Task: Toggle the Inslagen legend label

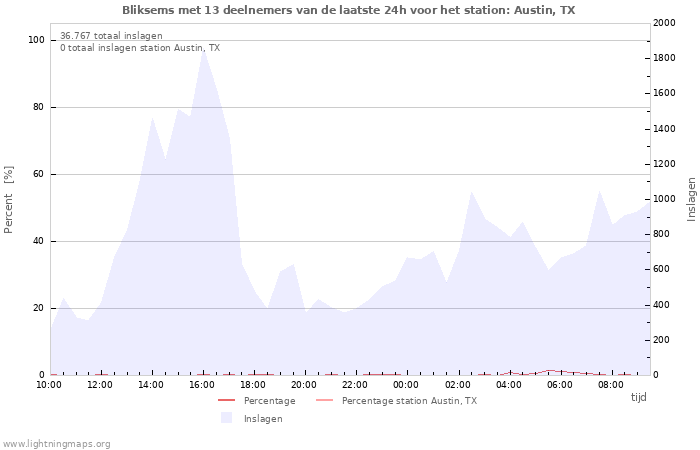Action: [263, 419]
